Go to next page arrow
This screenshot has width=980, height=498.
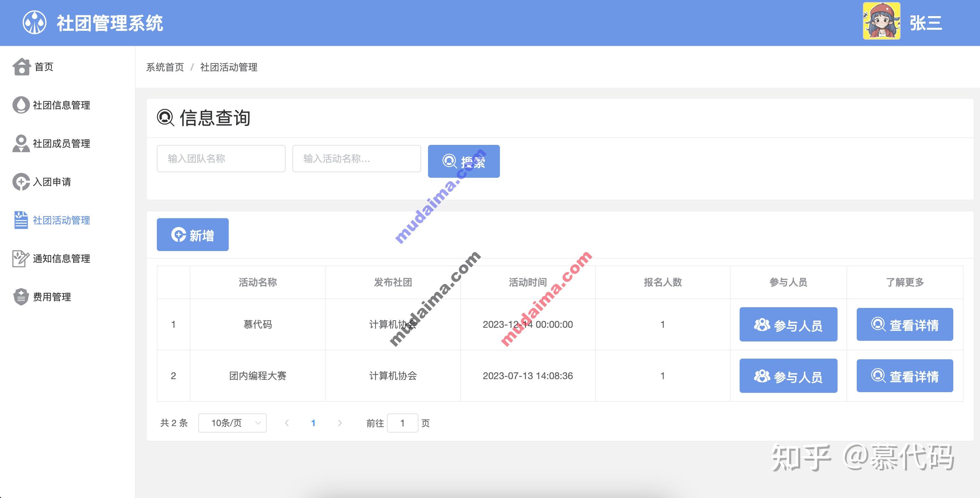click(340, 423)
